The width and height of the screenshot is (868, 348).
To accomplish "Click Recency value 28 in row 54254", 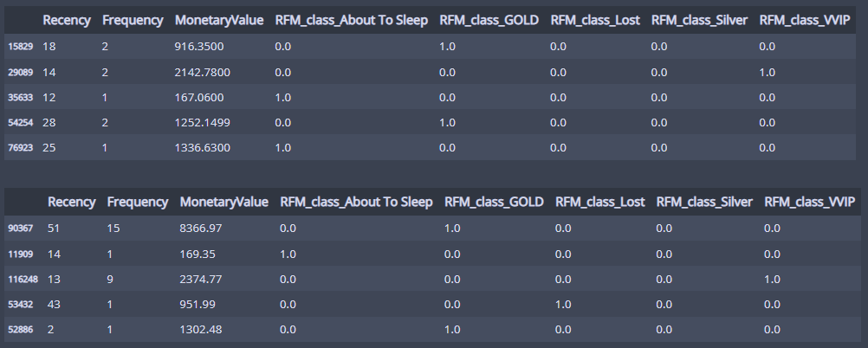I will 49,122.
